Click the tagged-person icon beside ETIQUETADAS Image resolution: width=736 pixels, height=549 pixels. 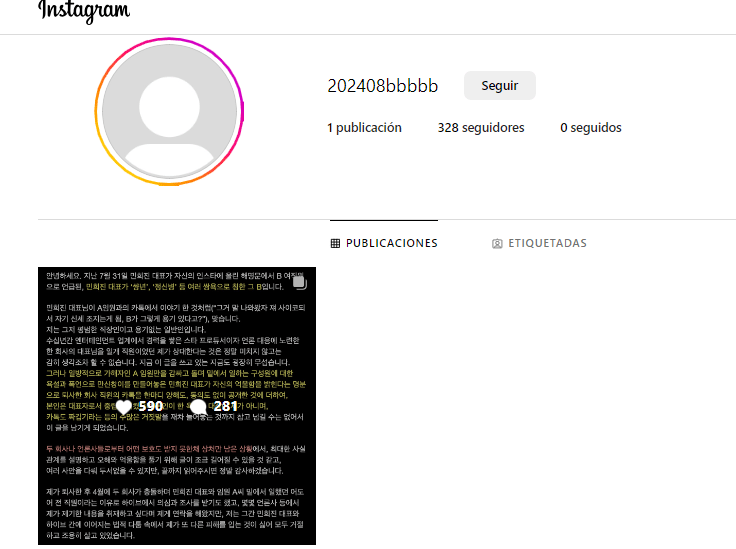(497, 244)
